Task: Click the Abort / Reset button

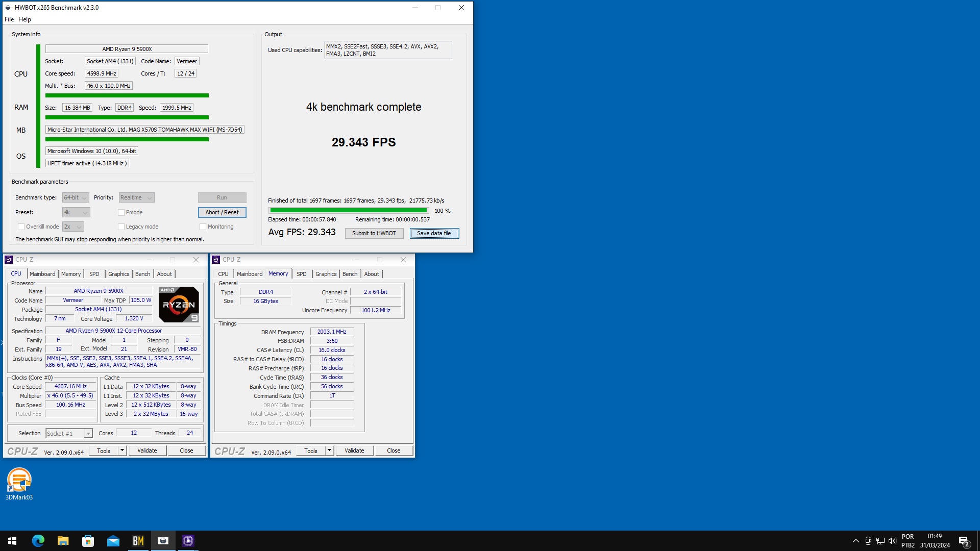Action: (222, 213)
